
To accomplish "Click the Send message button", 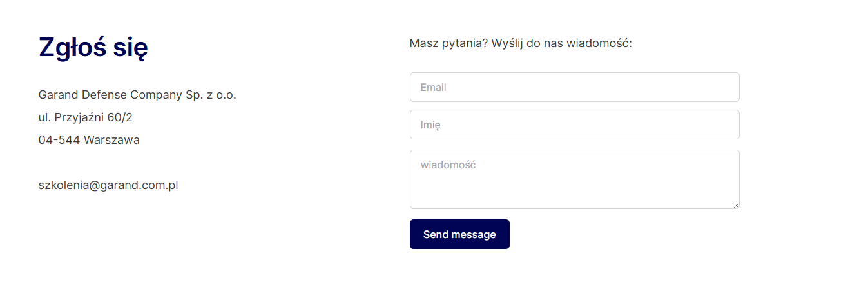I will [459, 234].
